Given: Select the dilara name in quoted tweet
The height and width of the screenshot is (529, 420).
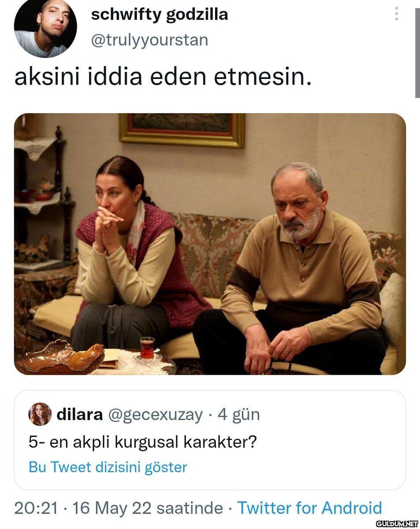Looking at the screenshot, I should [x=80, y=414].
